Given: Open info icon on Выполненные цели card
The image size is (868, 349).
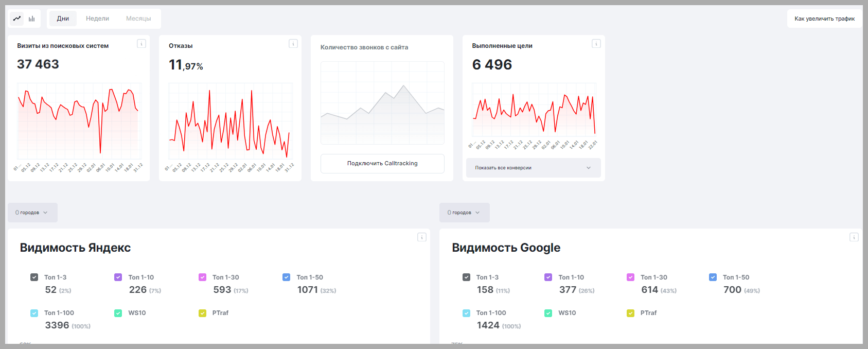Looking at the screenshot, I should pos(596,44).
